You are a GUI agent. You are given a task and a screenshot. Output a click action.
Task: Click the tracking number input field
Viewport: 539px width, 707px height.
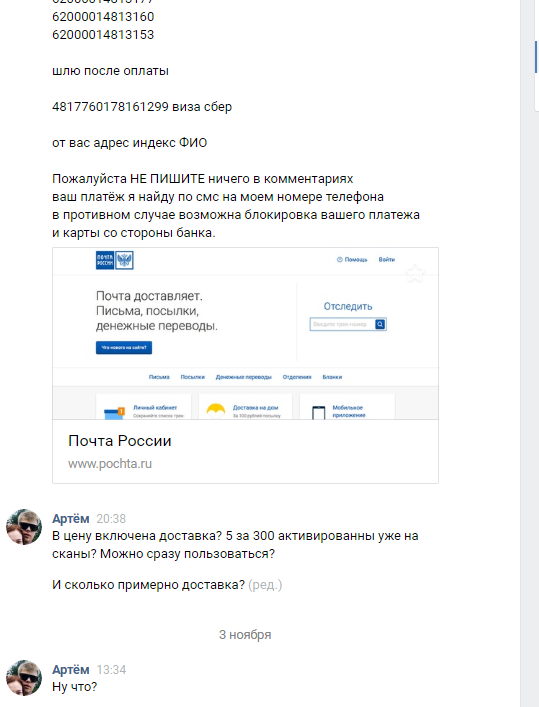point(342,324)
